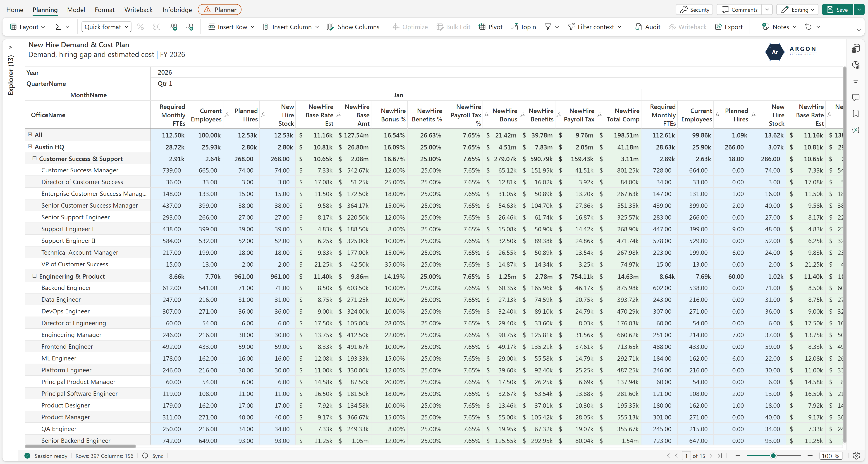Go to the first page
Screen dimensions: 868x464
pos(667,456)
